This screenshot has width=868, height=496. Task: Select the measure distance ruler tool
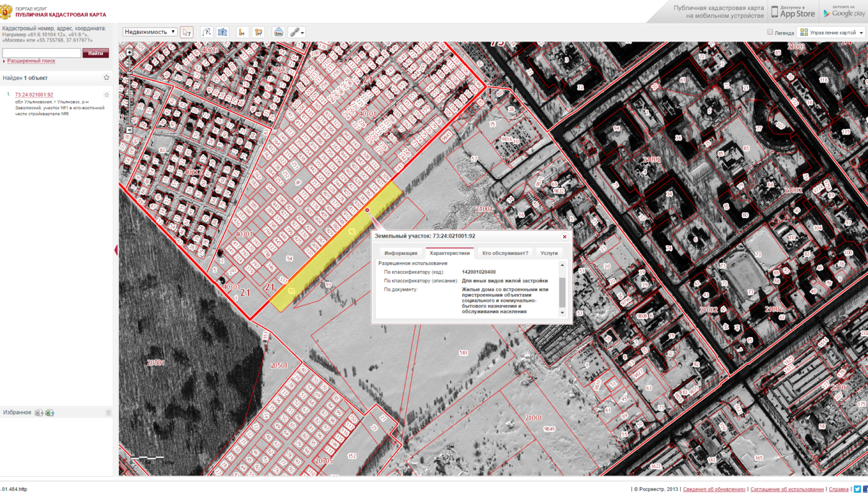click(x=242, y=32)
